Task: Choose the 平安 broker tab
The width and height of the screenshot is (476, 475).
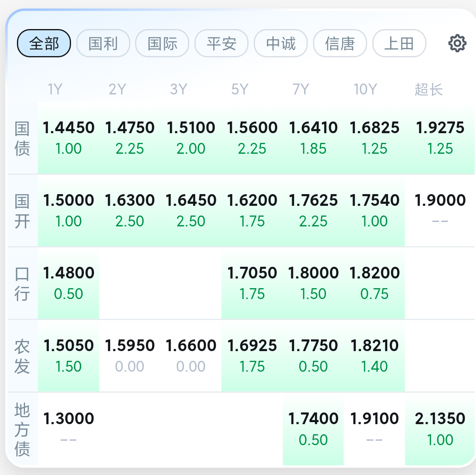Action: [221, 44]
